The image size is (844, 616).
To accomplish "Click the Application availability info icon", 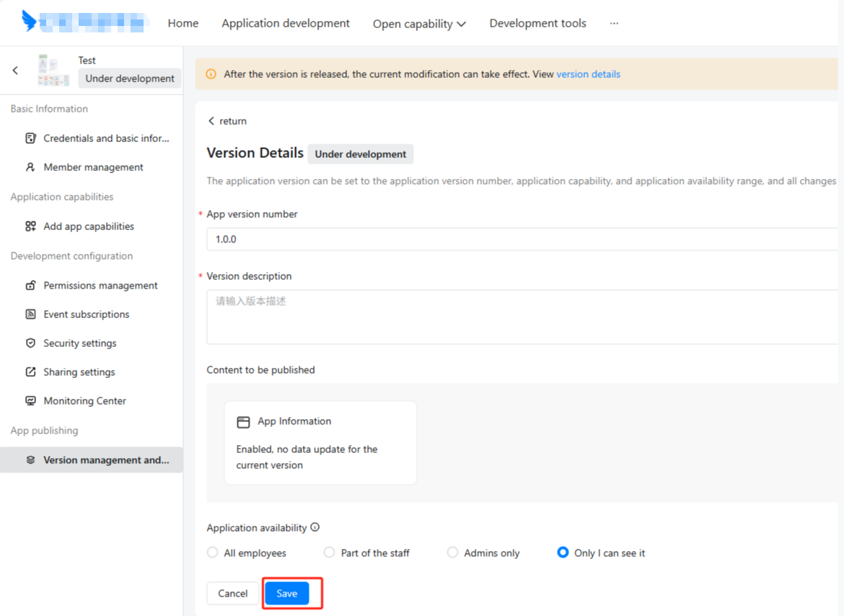I will [315, 527].
